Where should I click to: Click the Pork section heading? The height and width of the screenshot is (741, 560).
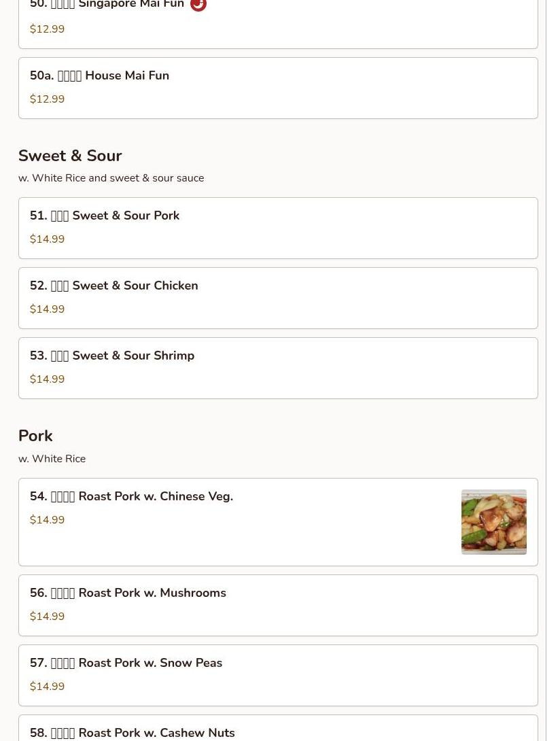(35, 436)
